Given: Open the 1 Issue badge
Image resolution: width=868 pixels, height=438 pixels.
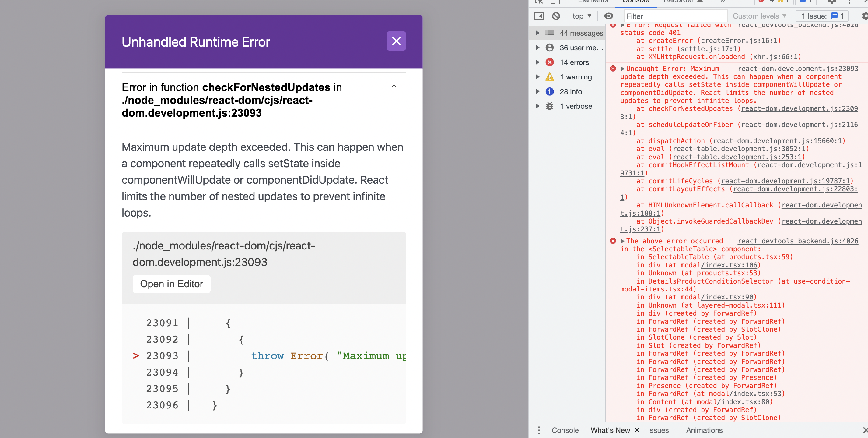Looking at the screenshot, I should pyautogui.click(x=822, y=16).
